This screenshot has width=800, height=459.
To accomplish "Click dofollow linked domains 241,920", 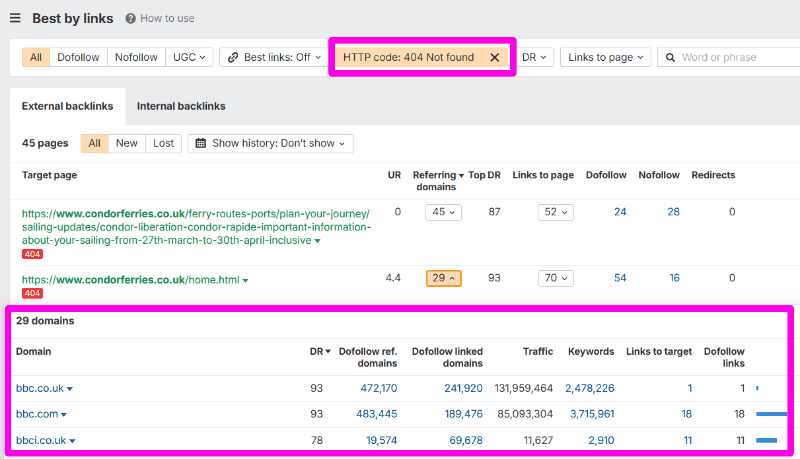I will pos(463,388).
